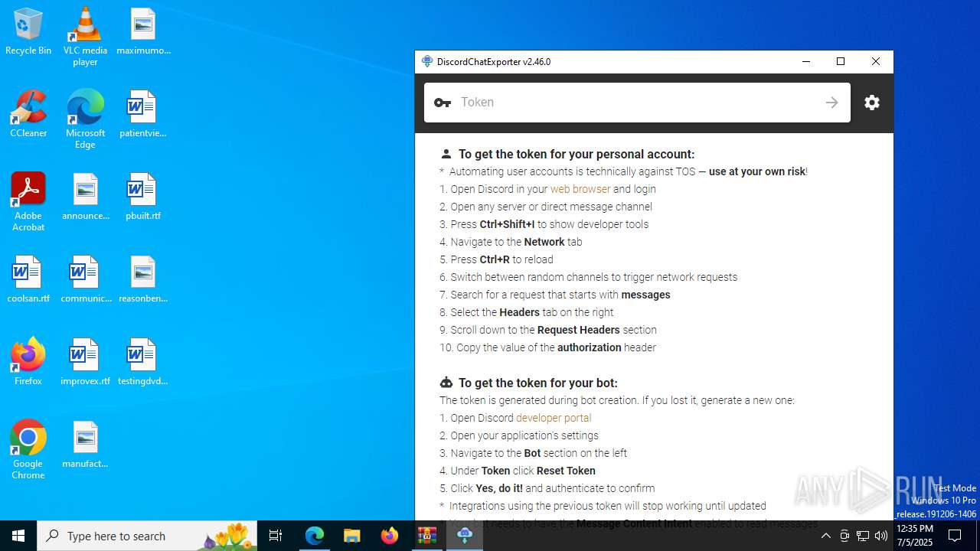Open the taskbar clock and date
Viewport: 980px width, 551px height.
click(x=914, y=536)
